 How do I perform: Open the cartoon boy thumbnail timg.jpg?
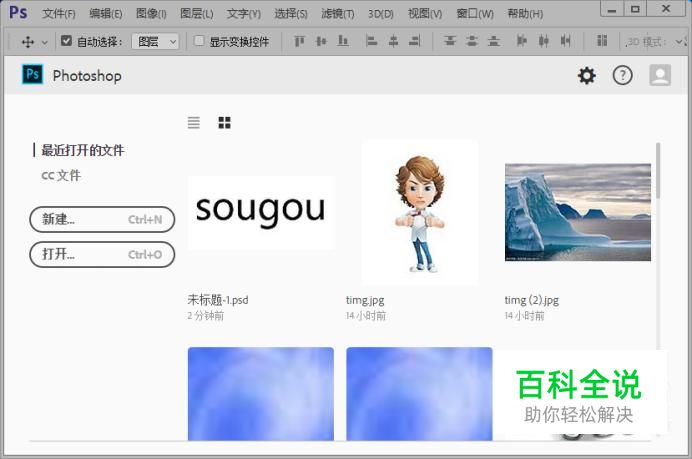(420, 213)
